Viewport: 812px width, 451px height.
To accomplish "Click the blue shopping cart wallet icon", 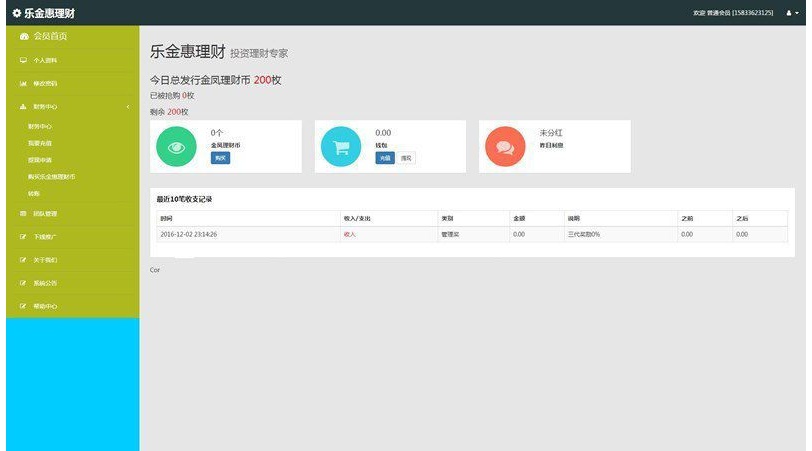I will pyautogui.click(x=341, y=147).
